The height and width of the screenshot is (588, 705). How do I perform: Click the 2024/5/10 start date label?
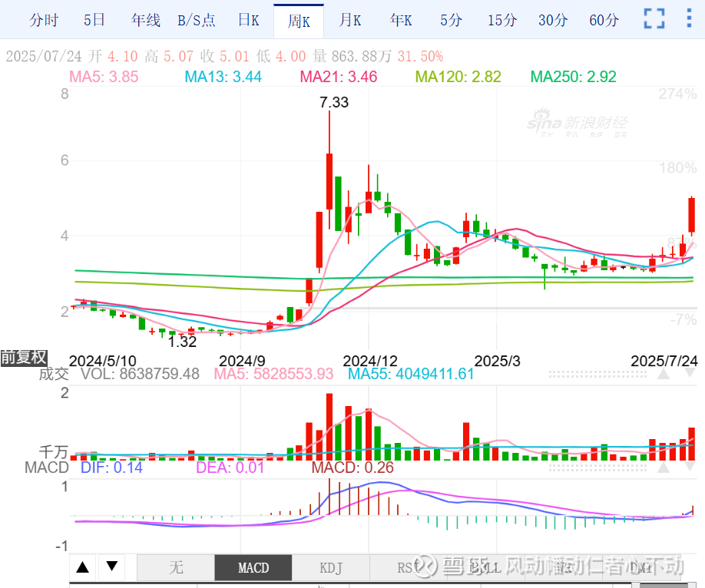point(102,361)
